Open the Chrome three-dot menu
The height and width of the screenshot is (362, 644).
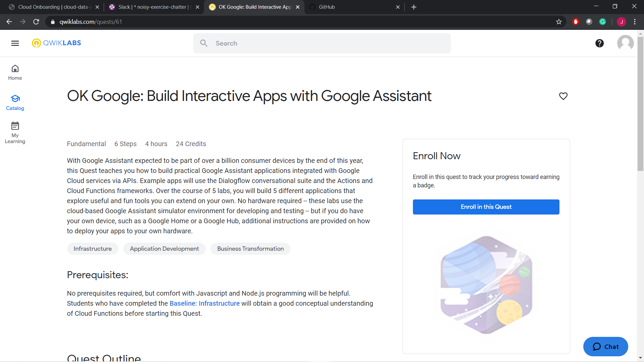click(x=635, y=22)
